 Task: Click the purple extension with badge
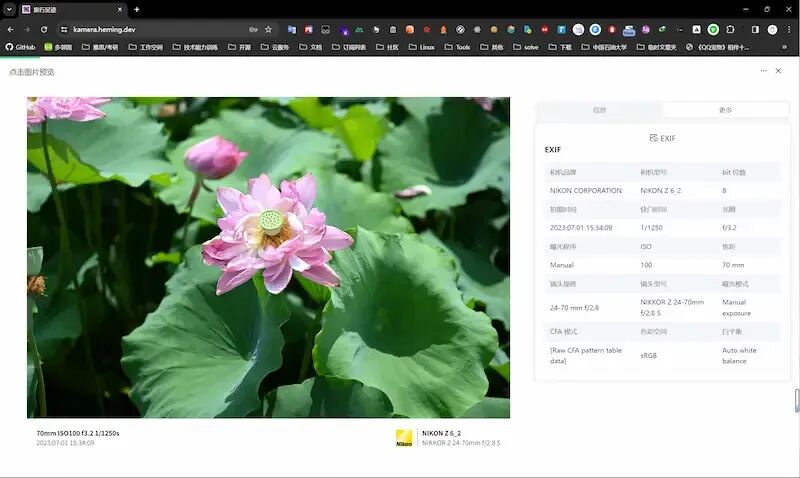point(344,30)
